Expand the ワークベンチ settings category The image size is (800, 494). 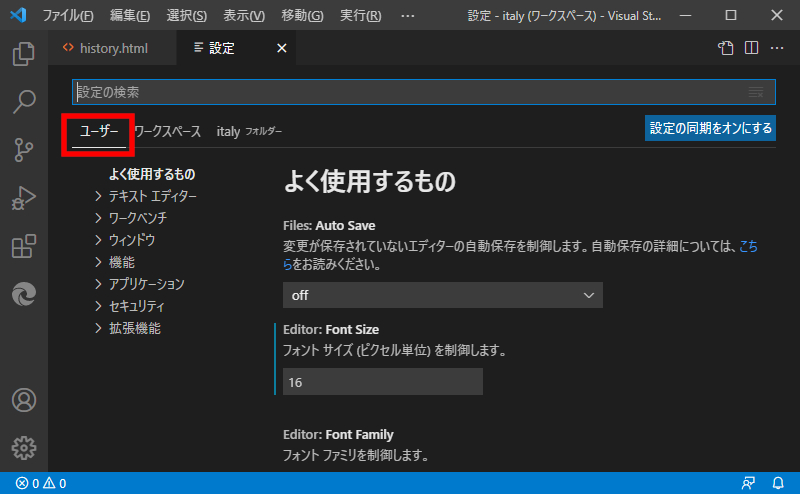pyautogui.click(x=137, y=218)
